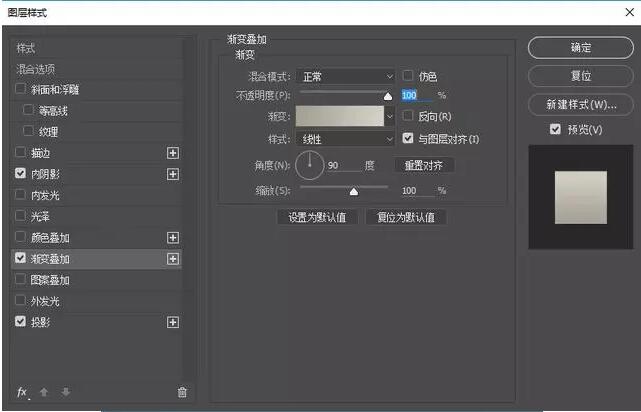Toggle the 预览(V) preview checkbox
641x412 pixels.
click(x=555, y=130)
